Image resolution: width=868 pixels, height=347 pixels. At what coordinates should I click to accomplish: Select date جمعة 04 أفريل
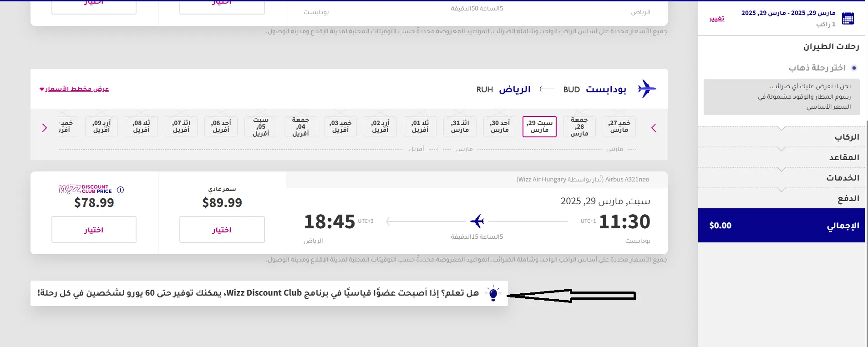[x=300, y=126]
